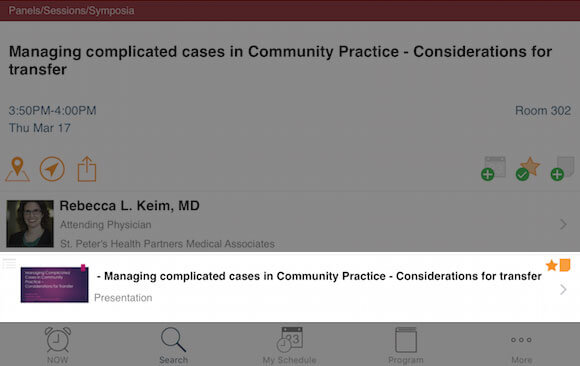Toggle the favorite star with checkmark

click(x=528, y=168)
